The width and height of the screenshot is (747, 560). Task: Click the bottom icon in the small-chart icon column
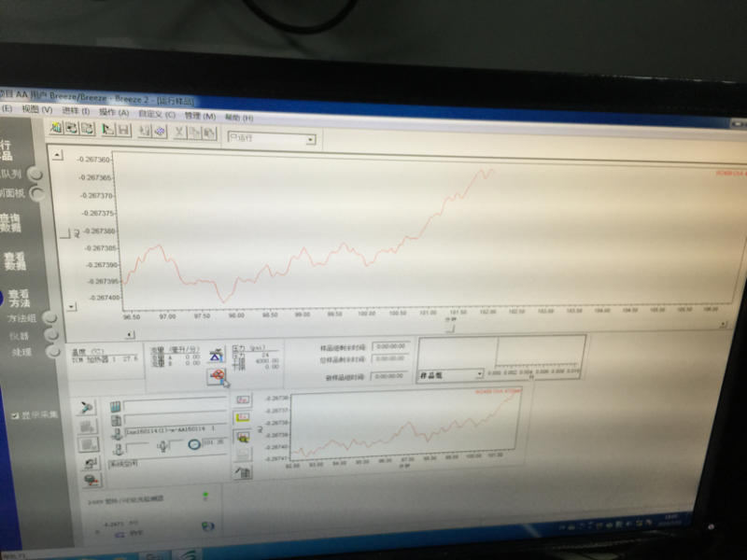point(243,472)
